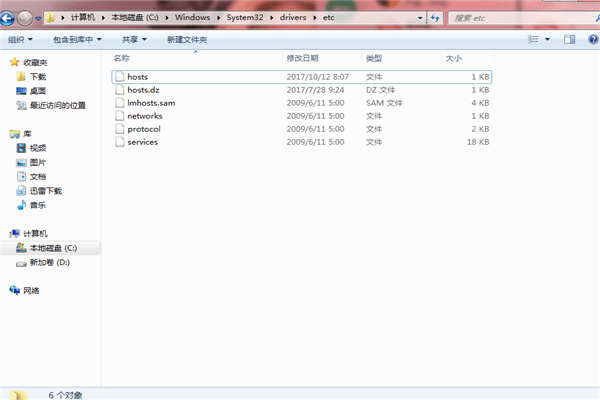Viewport: 600px width, 400px height.
Task: Select the protocol file icon
Action: point(120,129)
